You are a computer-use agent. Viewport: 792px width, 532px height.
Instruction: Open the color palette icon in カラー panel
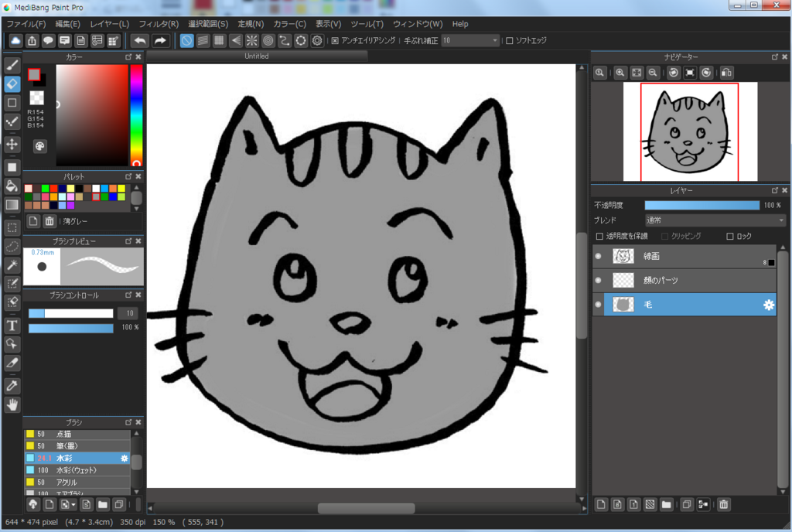[x=39, y=146]
